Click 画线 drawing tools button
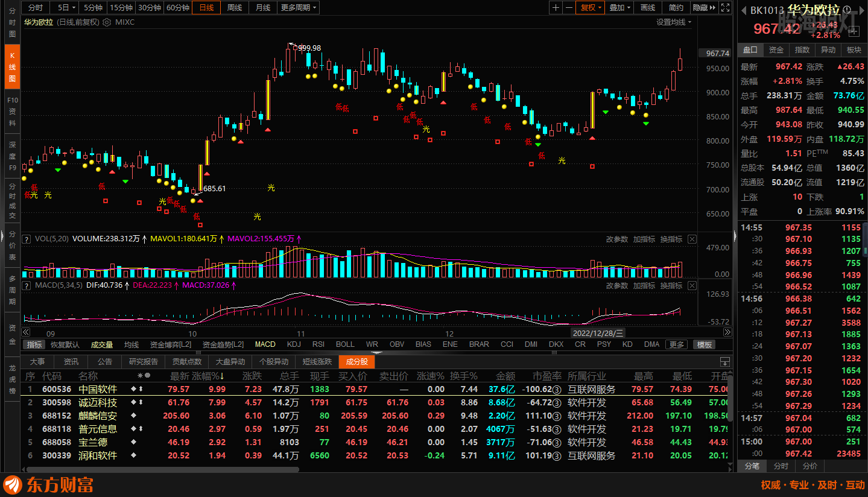 coord(648,8)
